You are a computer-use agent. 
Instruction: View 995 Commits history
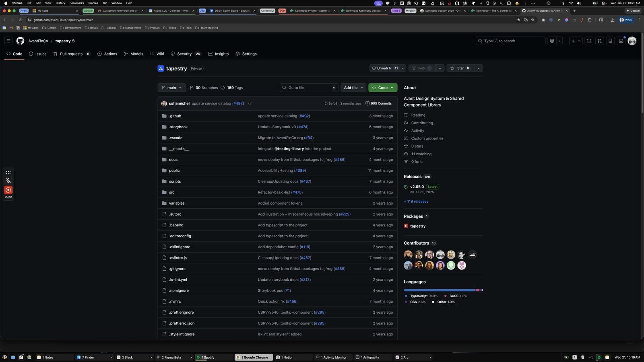pyautogui.click(x=378, y=103)
